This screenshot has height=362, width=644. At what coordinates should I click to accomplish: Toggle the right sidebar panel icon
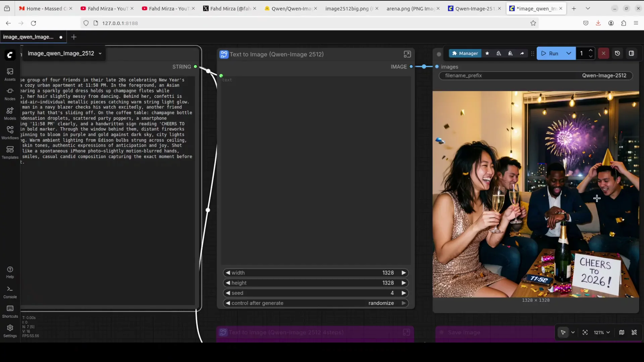632,53
